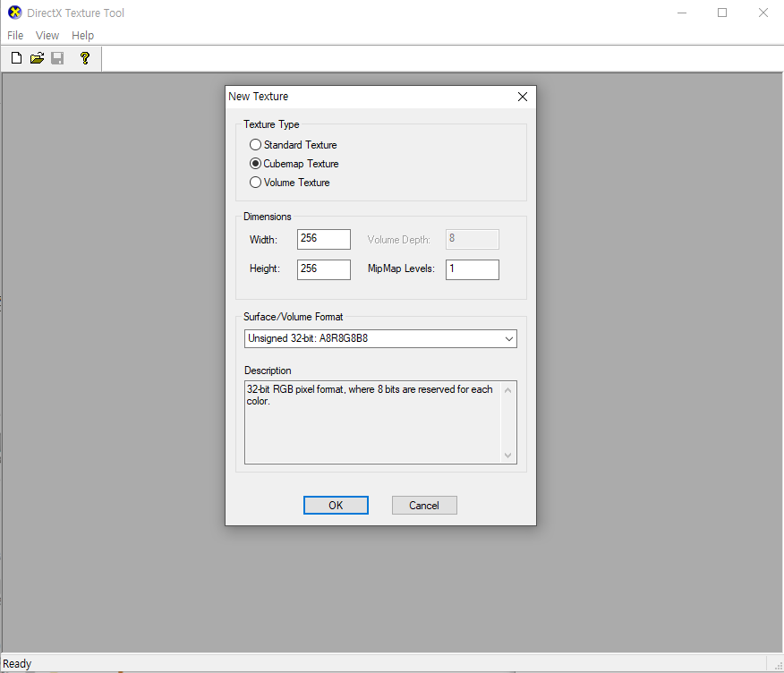The image size is (784, 673).
Task: Click Description scrollbar up arrow
Action: pyautogui.click(x=507, y=390)
